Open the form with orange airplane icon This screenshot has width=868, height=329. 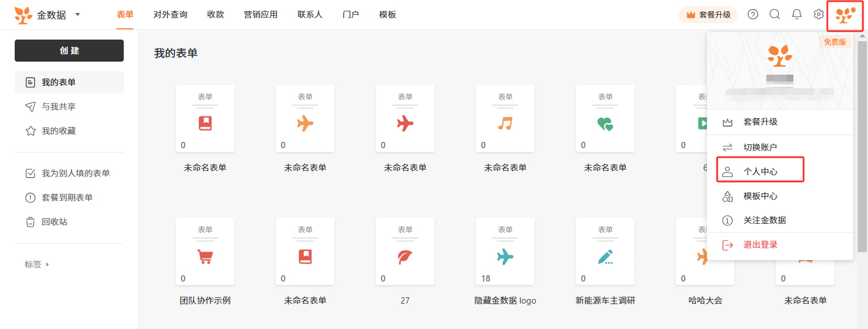305,119
